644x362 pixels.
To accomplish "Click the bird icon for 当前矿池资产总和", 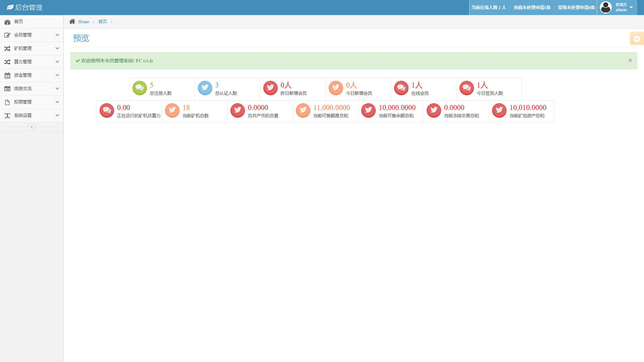I will coord(499,110).
